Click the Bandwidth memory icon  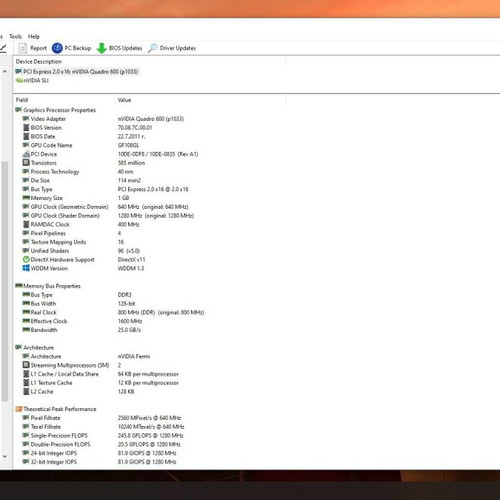point(26,330)
